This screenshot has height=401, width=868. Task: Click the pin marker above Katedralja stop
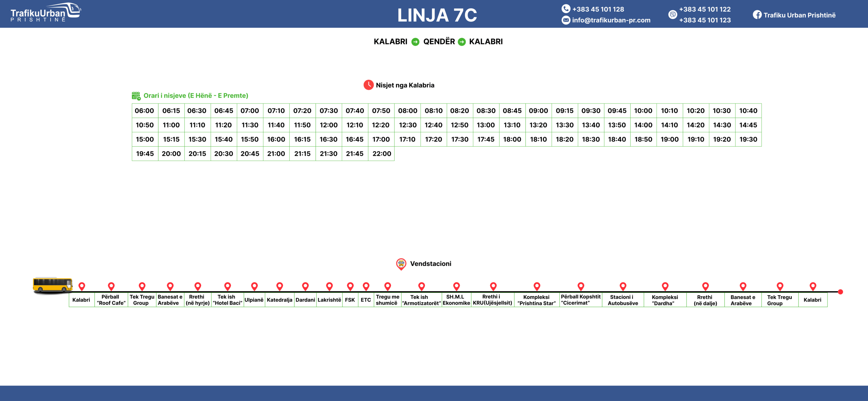(279, 286)
